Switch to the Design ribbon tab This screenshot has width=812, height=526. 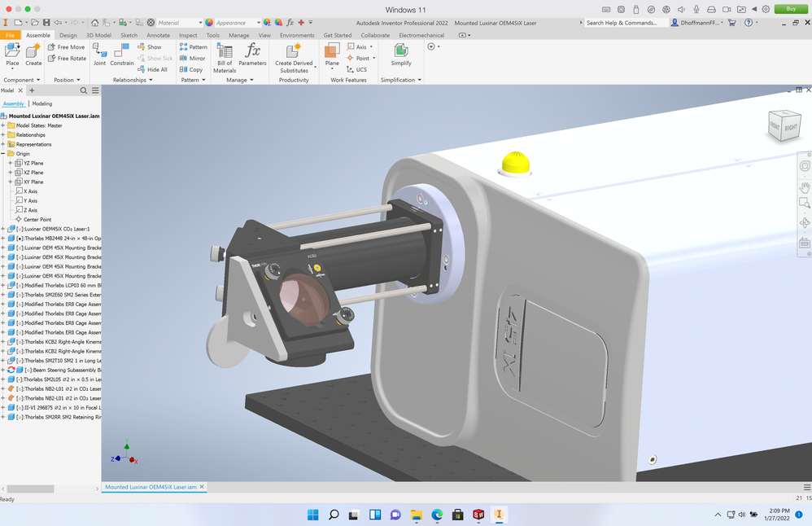point(68,35)
